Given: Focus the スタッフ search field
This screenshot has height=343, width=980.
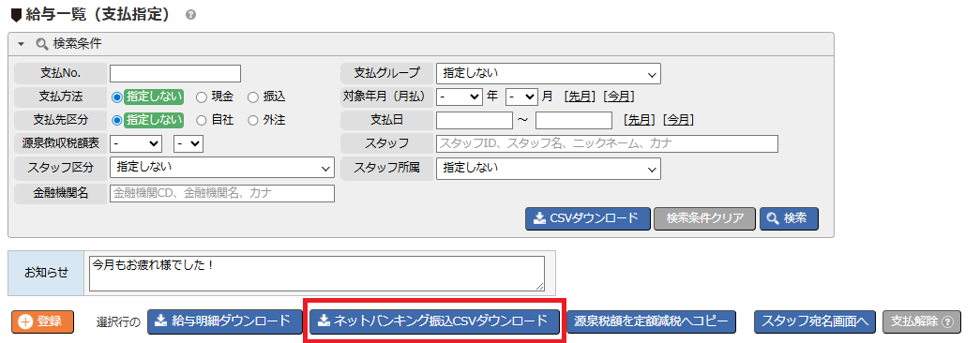Looking at the screenshot, I should coord(607,143).
